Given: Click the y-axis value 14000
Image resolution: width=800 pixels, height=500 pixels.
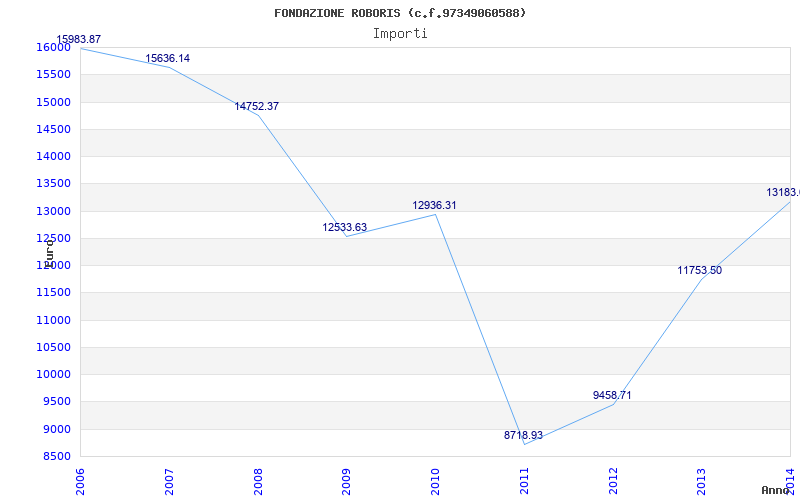Looking at the screenshot, I should click(53, 156).
